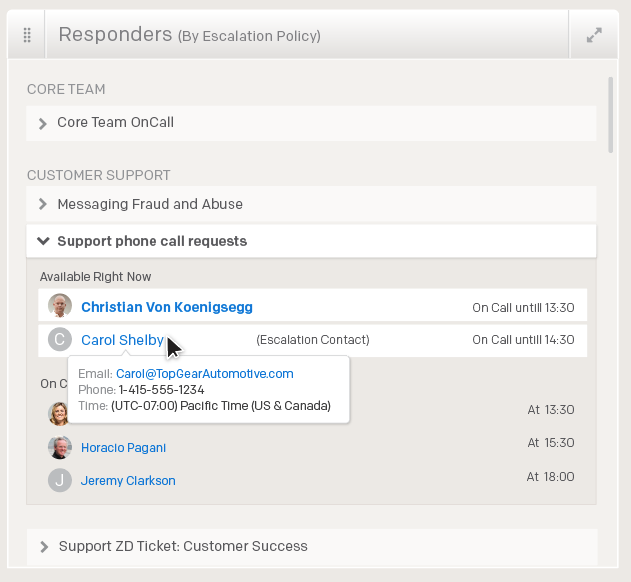The image size is (631, 582).
Task: Collapse Support phone call requests section
Action: (x=311, y=241)
